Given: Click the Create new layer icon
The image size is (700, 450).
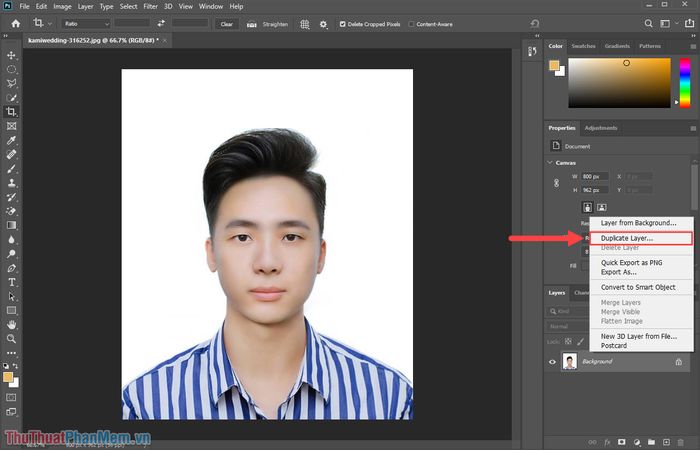Looking at the screenshot, I should click(666, 442).
